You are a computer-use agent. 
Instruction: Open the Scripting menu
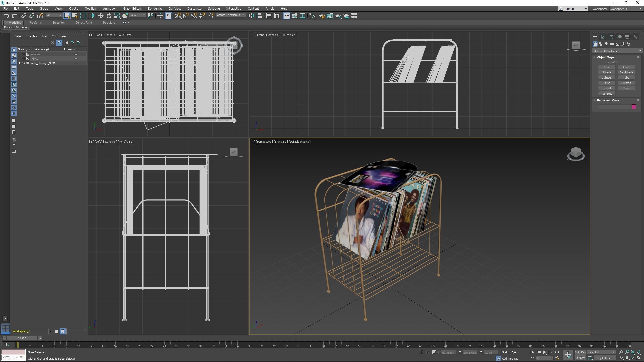[214, 9]
